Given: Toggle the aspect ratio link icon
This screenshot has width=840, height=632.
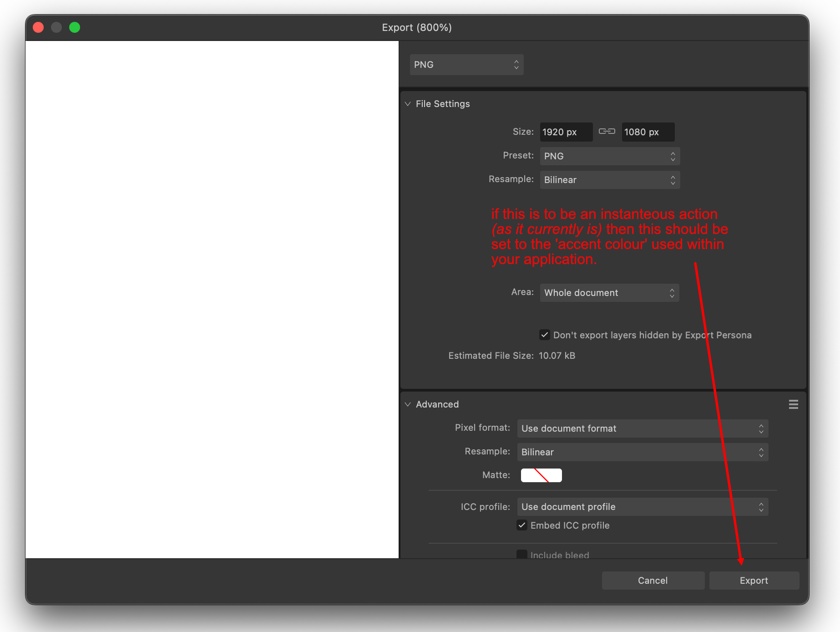Looking at the screenshot, I should click(x=607, y=132).
